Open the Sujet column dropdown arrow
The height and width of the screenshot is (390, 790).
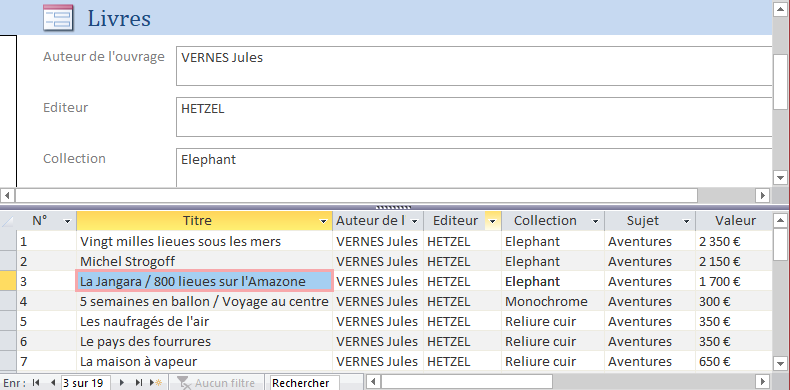coord(686,221)
